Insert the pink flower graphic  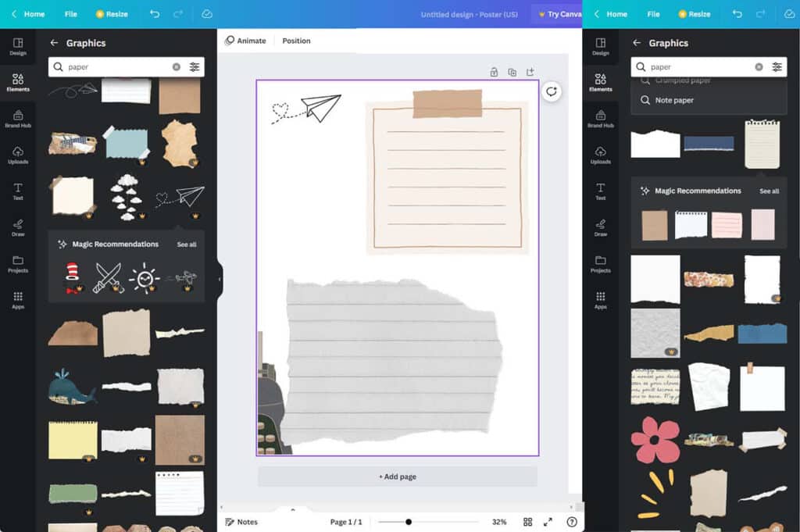tap(655, 440)
